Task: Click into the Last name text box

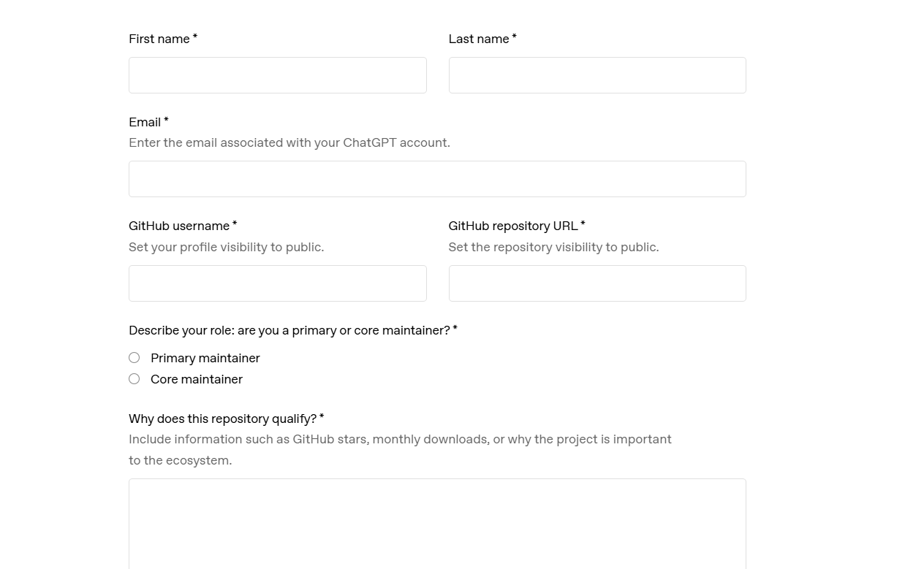Action: (597, 75)
